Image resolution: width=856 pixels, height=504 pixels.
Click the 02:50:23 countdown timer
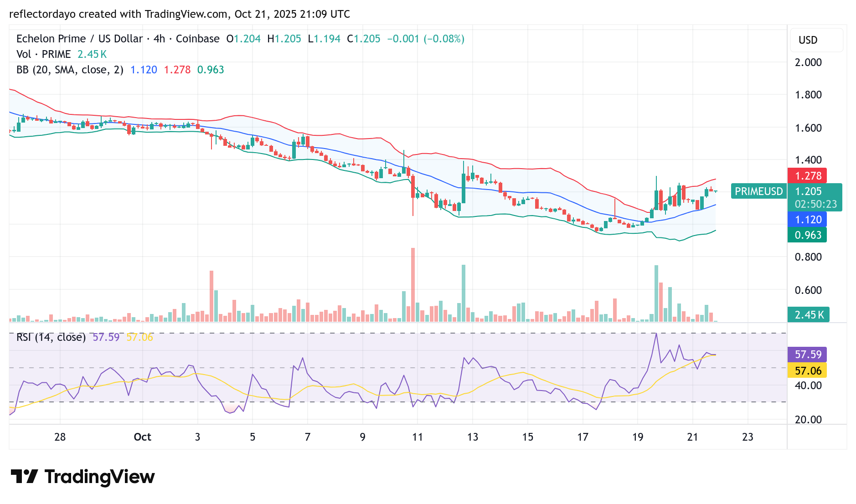pos(816,204)
